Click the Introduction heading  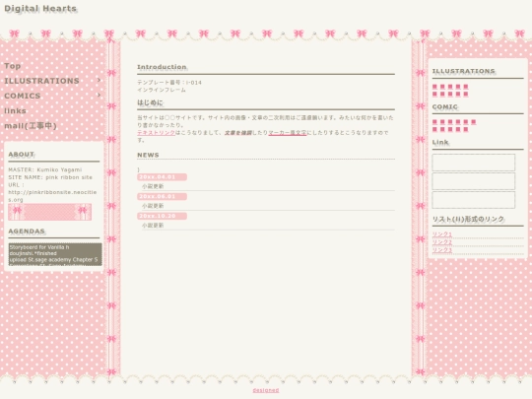coord(162,67)
